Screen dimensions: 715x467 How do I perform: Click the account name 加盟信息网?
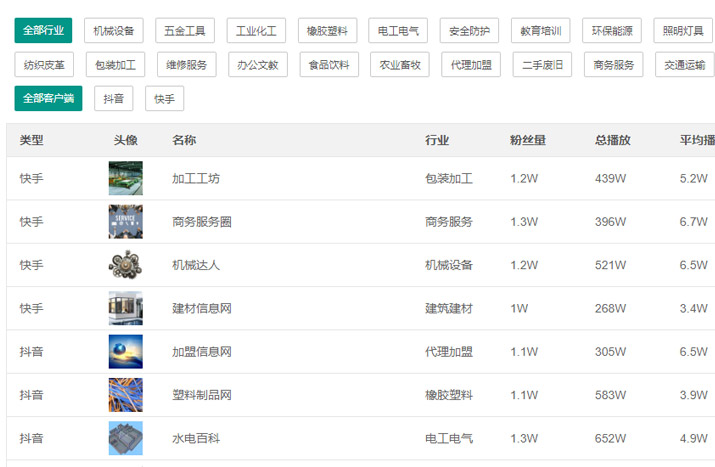(202, 352)
